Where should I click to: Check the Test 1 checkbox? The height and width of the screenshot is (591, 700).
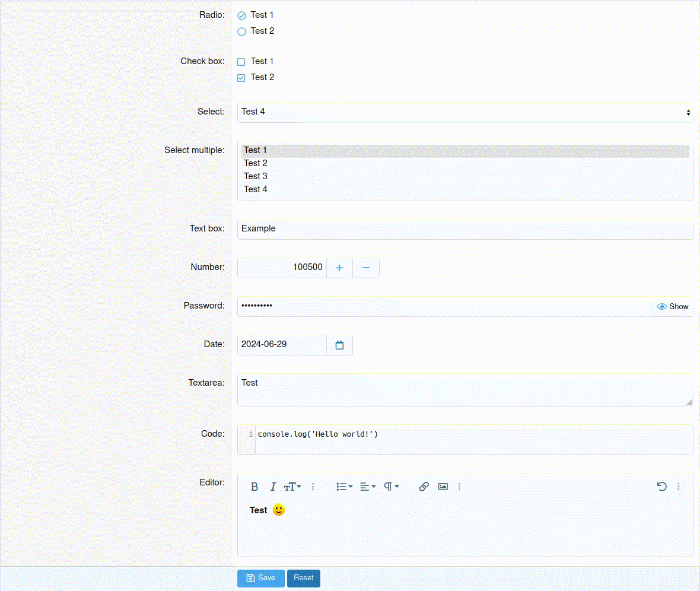coord(241,62)
